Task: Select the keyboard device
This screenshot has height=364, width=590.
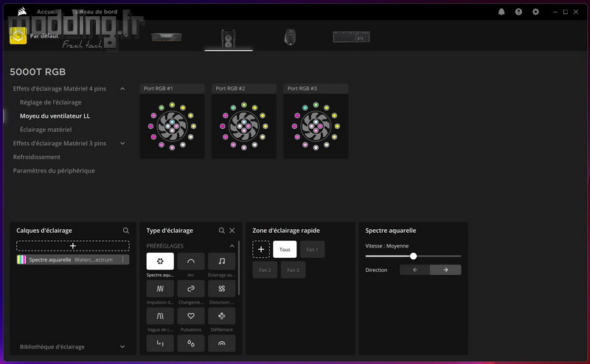Action: click(351, 37)
